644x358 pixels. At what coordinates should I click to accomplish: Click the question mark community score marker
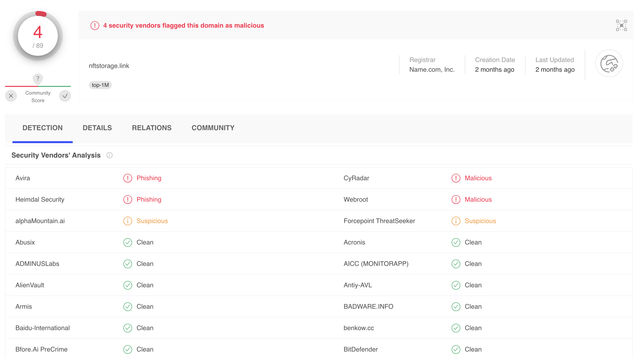[x=38, y=78]
